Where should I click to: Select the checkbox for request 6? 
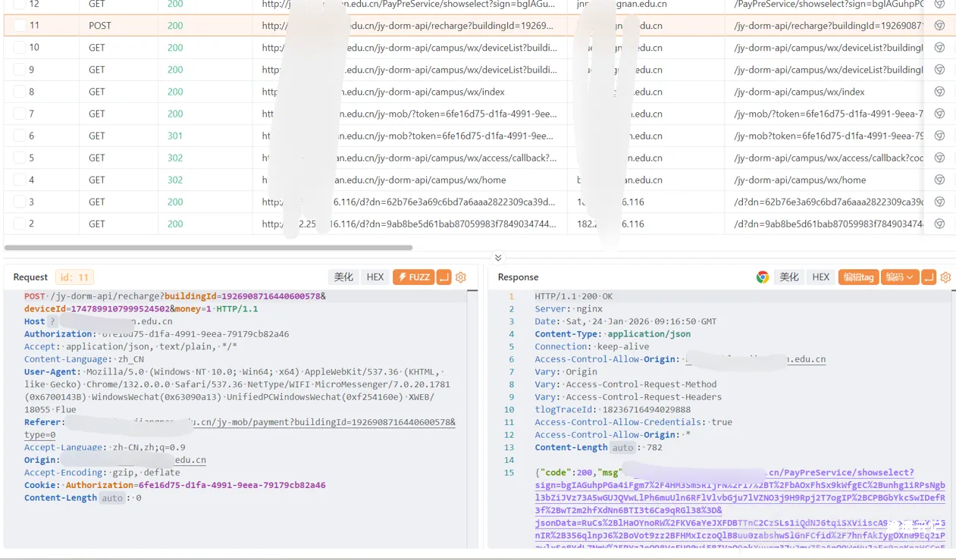[20, 136]
